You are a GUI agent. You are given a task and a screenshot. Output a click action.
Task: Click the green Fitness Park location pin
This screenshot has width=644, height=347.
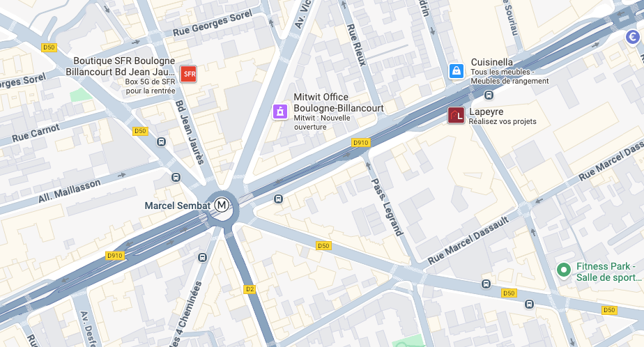point(564,270)
